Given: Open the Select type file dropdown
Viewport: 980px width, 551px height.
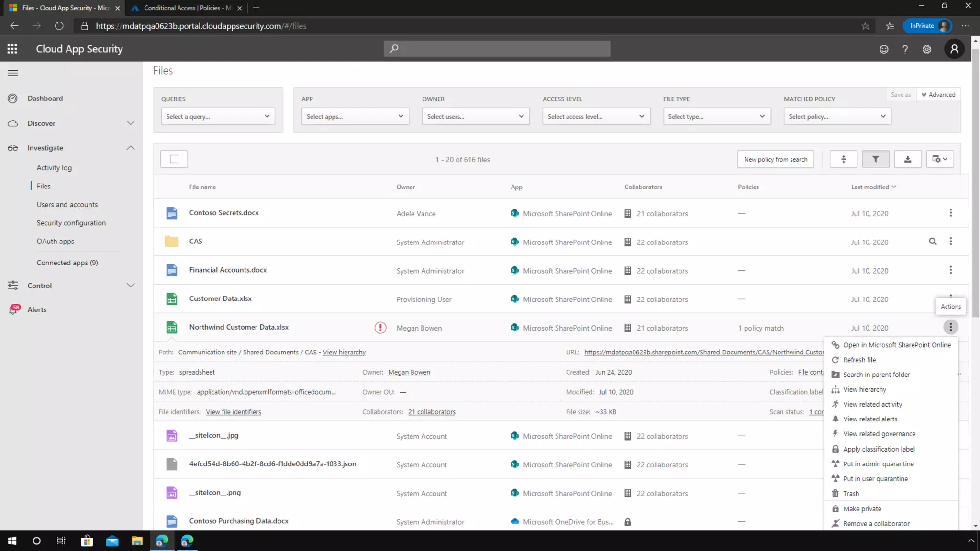Looking at the screenshot, I should [716, 116].
